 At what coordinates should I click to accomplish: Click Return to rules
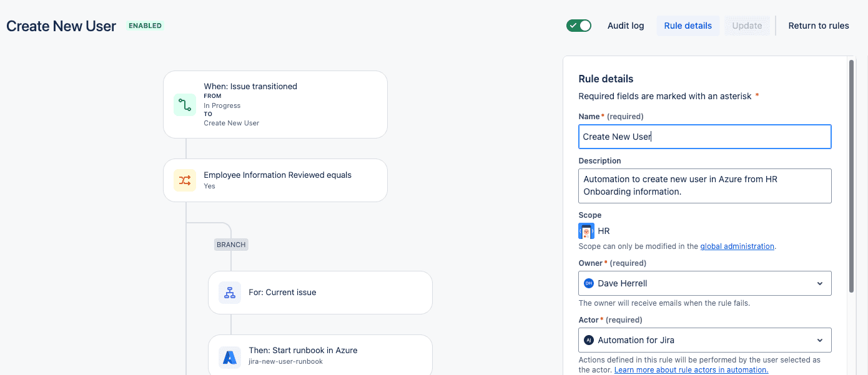819,26
